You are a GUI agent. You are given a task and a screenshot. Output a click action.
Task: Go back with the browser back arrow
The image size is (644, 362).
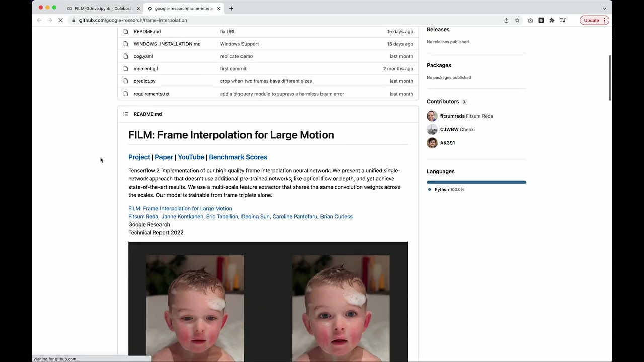coord(39,20)
